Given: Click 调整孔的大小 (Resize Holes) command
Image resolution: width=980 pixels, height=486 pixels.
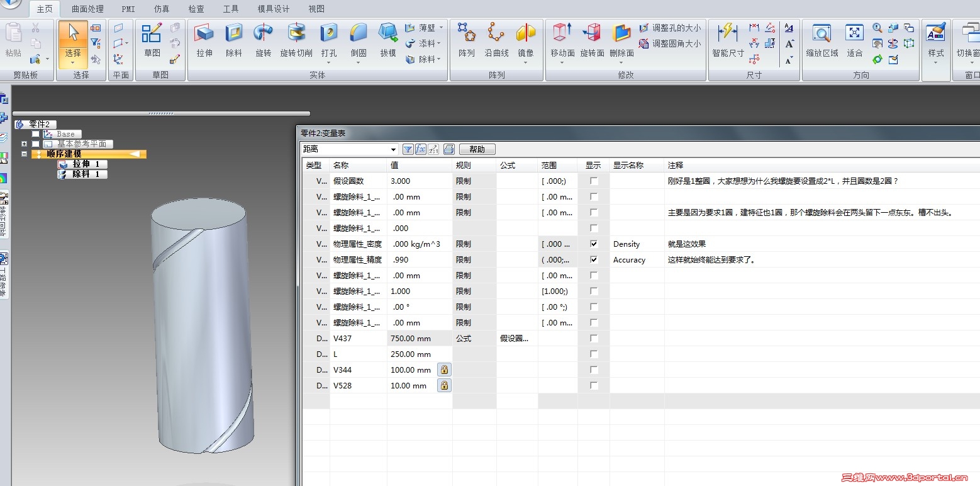Looking at the screenshot, I should click(669, 28).
